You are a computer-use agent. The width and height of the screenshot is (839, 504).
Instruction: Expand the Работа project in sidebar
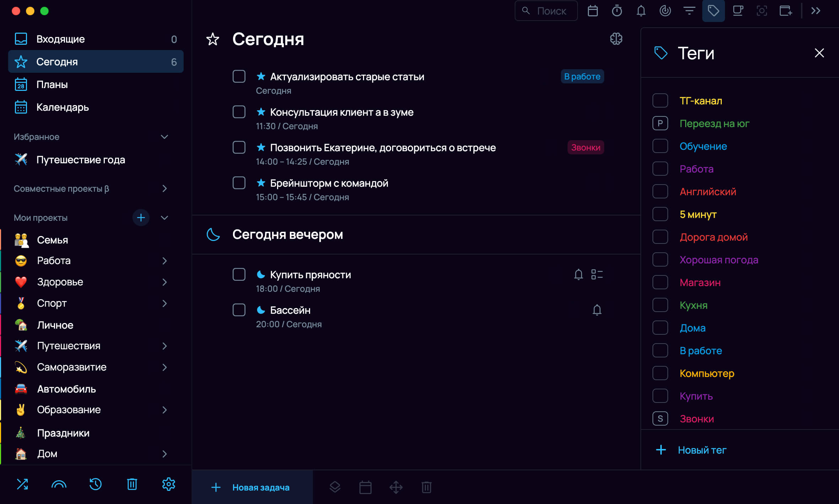tap(164, 261)
